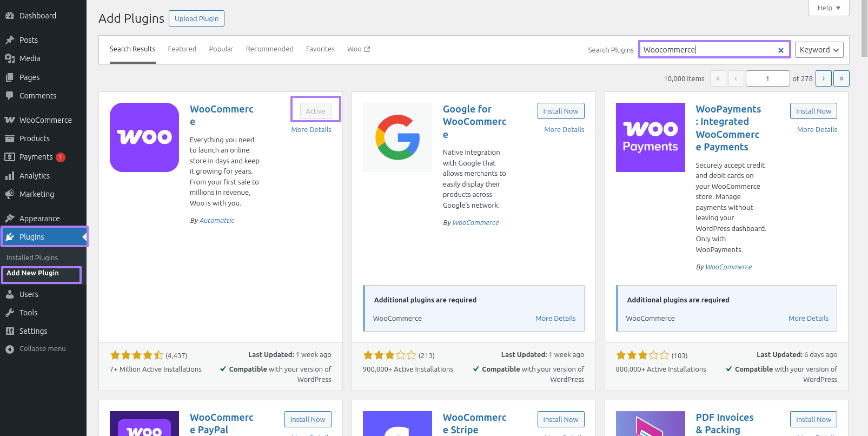Switch to the Favorites tab
Viewport: 868px width, 436px height.
coord(320,49)
